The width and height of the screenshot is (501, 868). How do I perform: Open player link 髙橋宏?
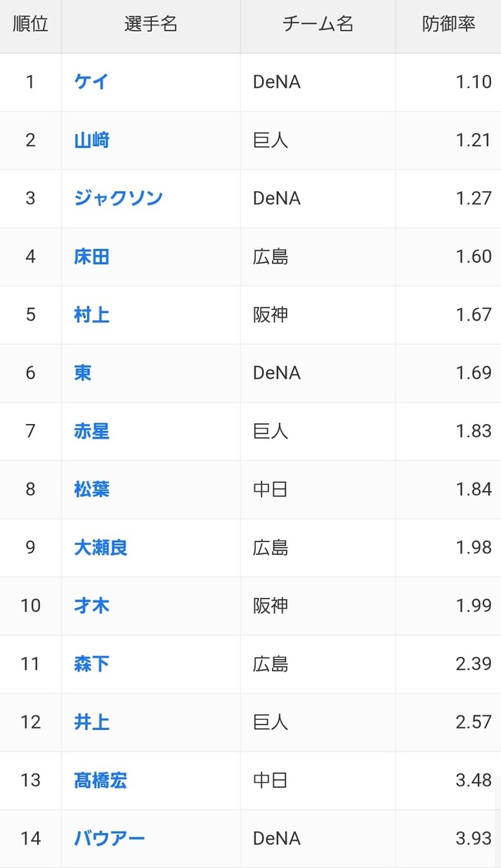[x=100, y=780]
